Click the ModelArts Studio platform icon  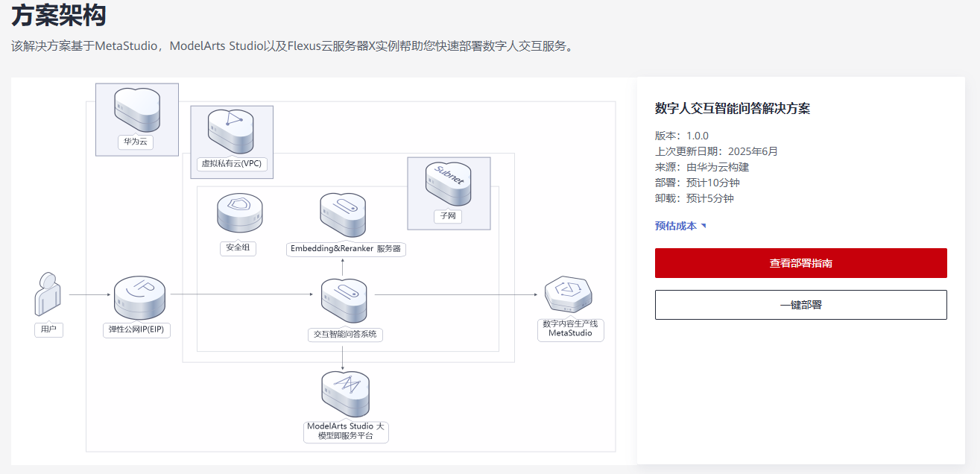point(345,395)
